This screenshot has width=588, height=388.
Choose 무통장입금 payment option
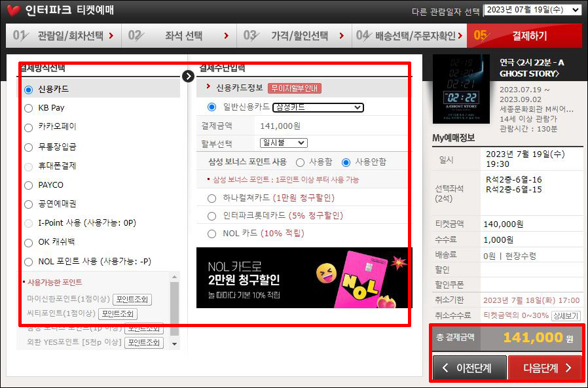pos(29,147)
